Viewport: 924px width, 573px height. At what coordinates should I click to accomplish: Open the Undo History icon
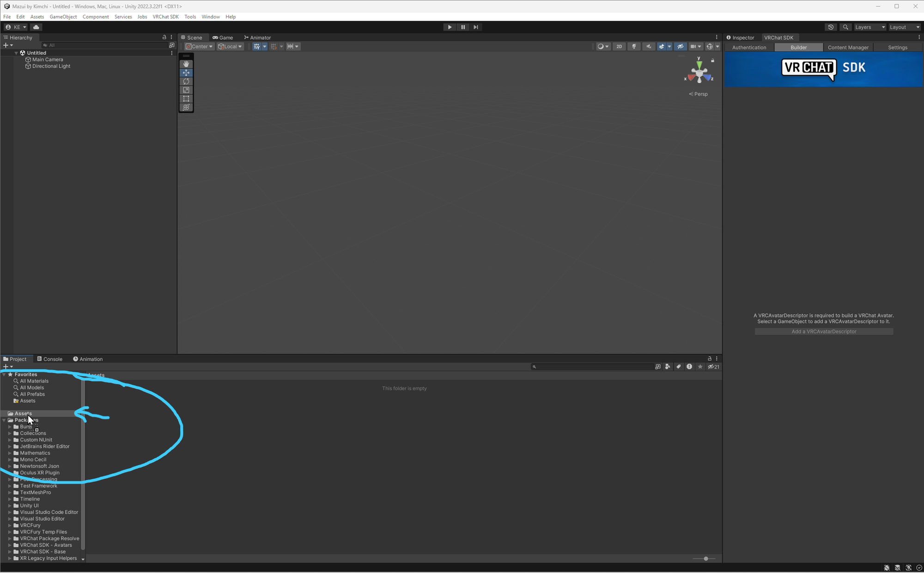[x=831, y=27]
